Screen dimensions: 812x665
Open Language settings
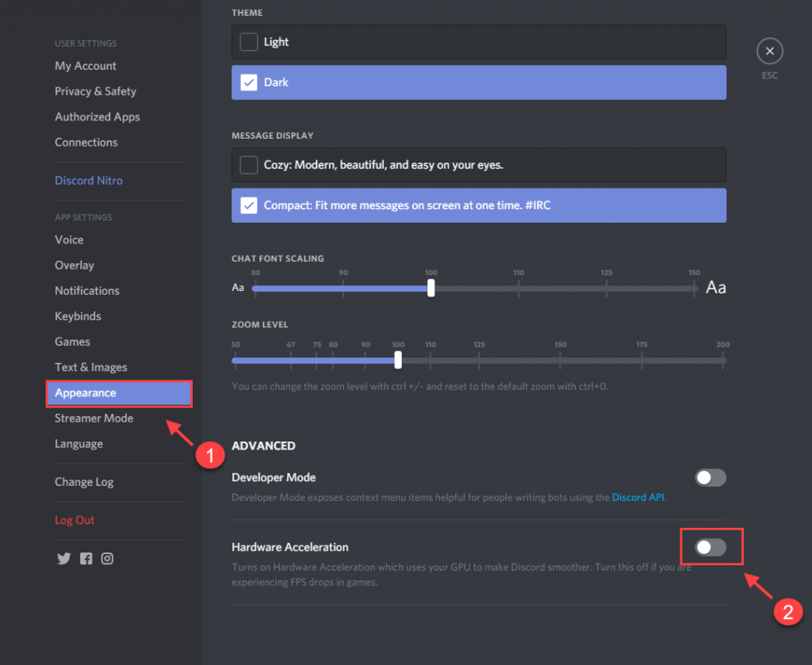79,444
